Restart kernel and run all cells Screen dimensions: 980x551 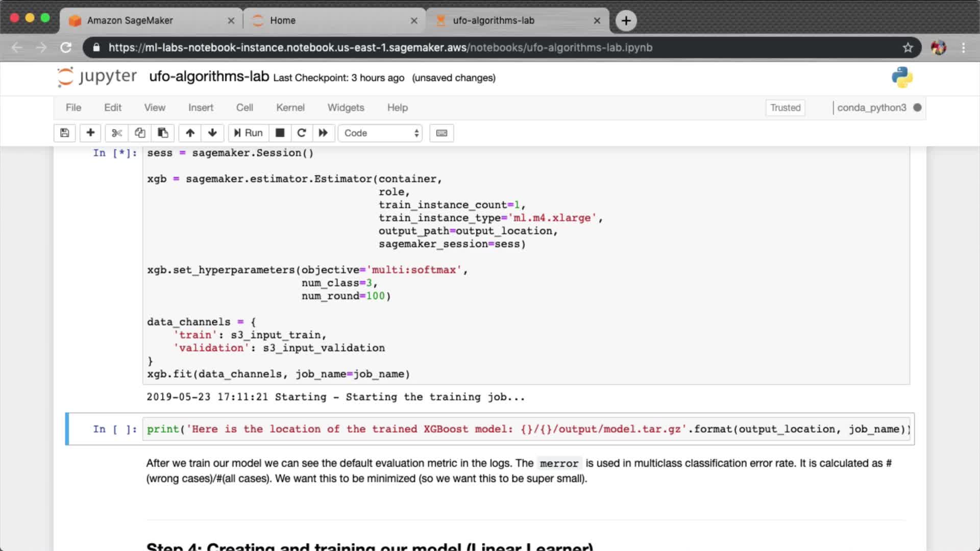point(323,133)
